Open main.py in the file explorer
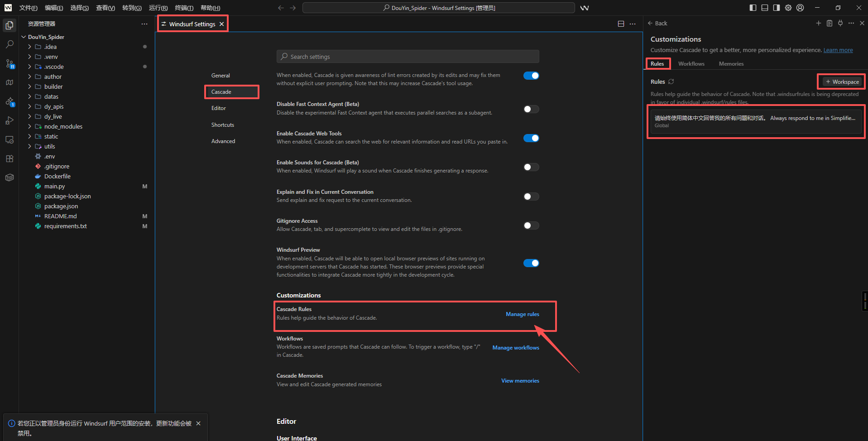 coord(54,187)
